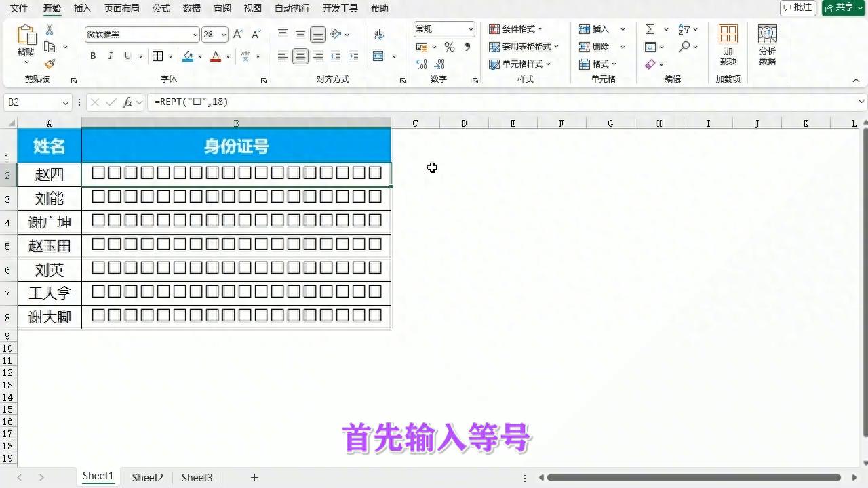Image resolution: width=868 pixels, height=488 pixels.
Task: Click the merge and center icon
Action: click(x=378, y=56)
